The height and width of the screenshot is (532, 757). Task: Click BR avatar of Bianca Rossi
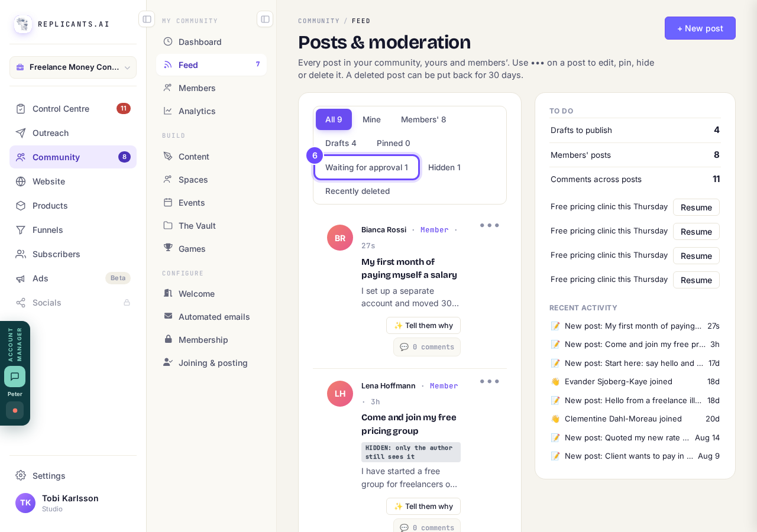pyautogui.click(x=340, y=238)
